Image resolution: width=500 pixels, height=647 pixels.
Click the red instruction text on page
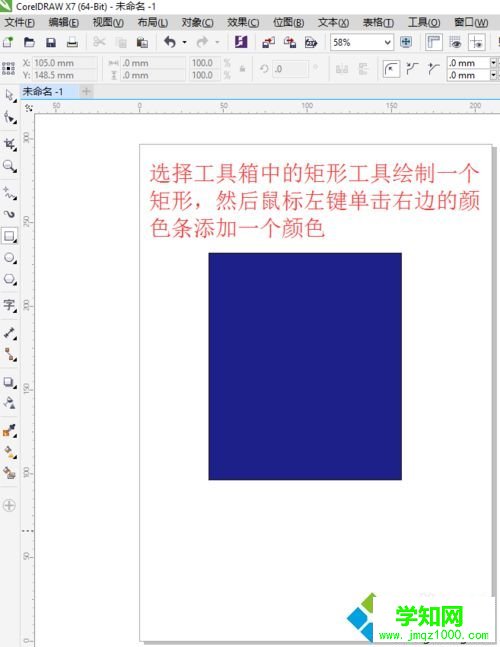pyautogui.click(x=314, y=201)
